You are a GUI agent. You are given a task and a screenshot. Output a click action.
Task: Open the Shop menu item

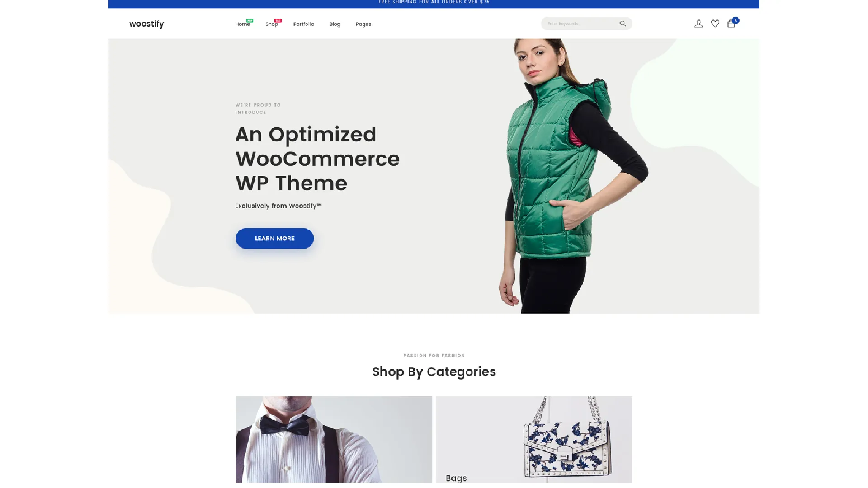(x=271, y=24)
